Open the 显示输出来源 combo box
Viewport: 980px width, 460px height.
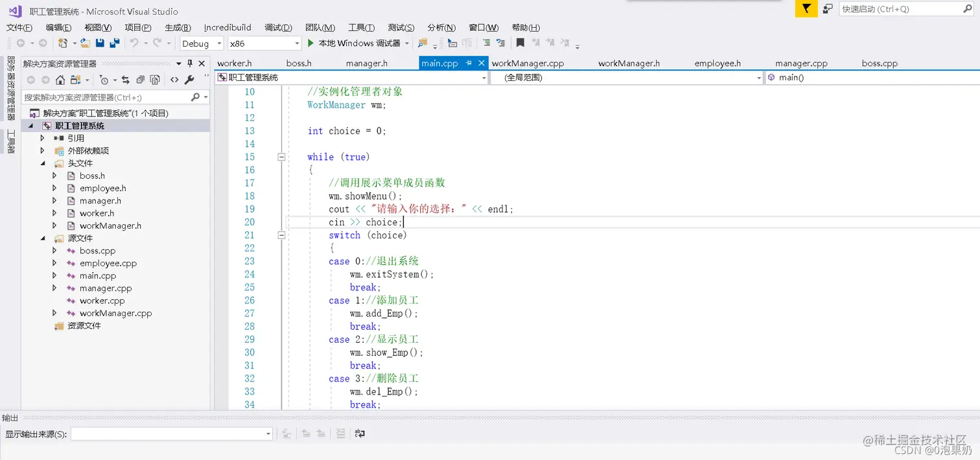pyautogui.click(x=171, y=433)
